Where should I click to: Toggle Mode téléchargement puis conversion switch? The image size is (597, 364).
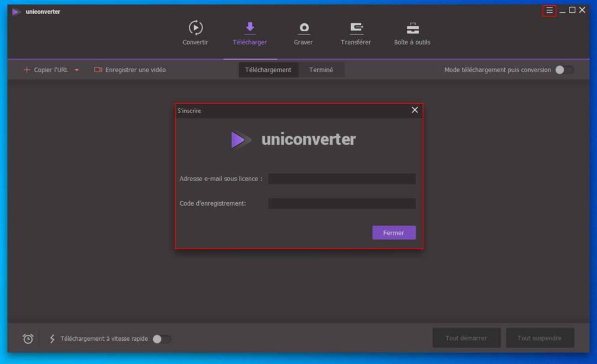point(564,70)
